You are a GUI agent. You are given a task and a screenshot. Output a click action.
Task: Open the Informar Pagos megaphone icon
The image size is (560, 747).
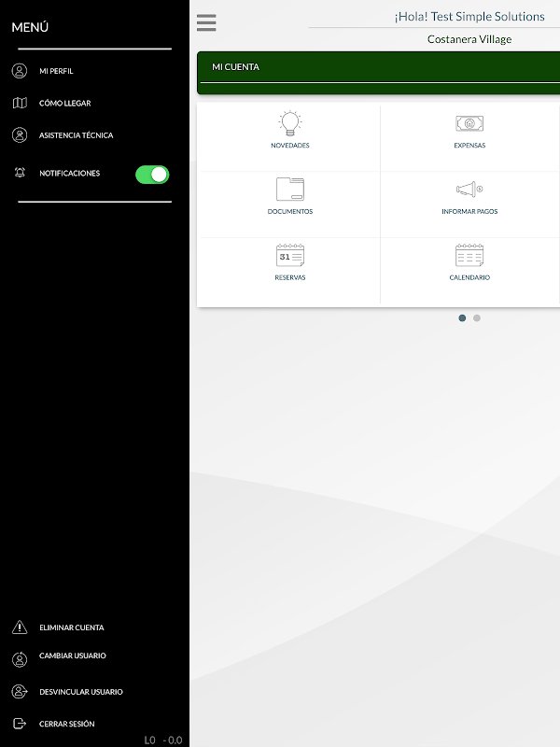click(469, 190)
